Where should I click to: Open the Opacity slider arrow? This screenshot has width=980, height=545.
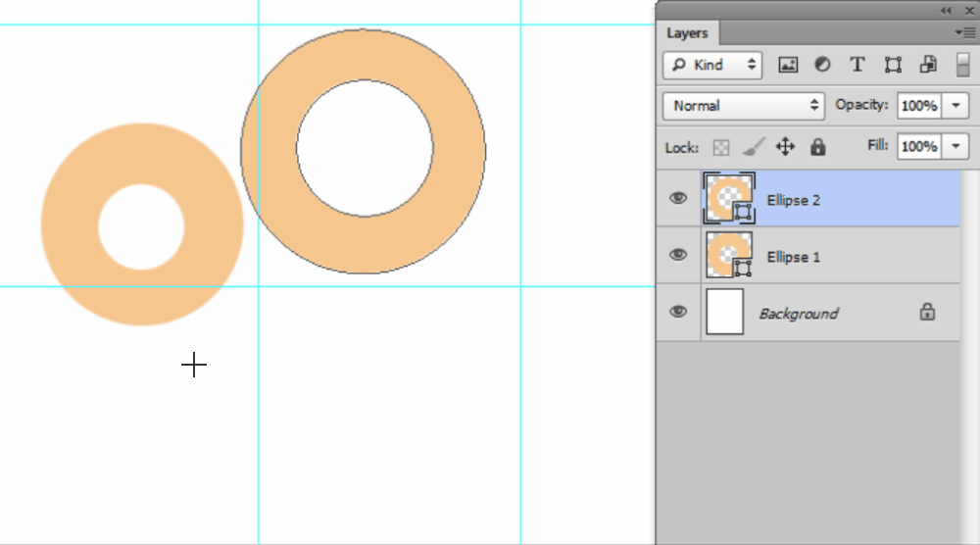(x=955, y=106)
